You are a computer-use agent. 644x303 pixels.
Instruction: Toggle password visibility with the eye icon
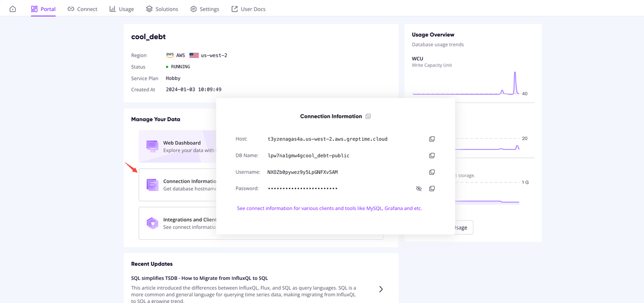click(x=419, y=188)
